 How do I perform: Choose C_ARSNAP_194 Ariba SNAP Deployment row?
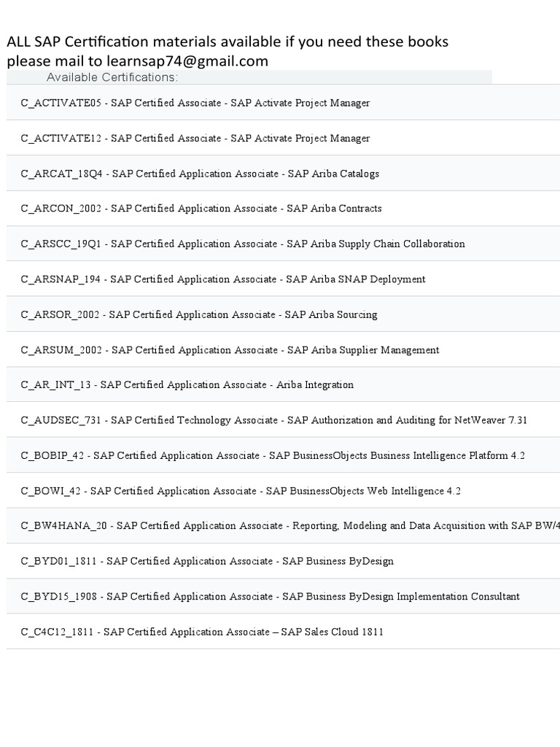tap(223, 279)
